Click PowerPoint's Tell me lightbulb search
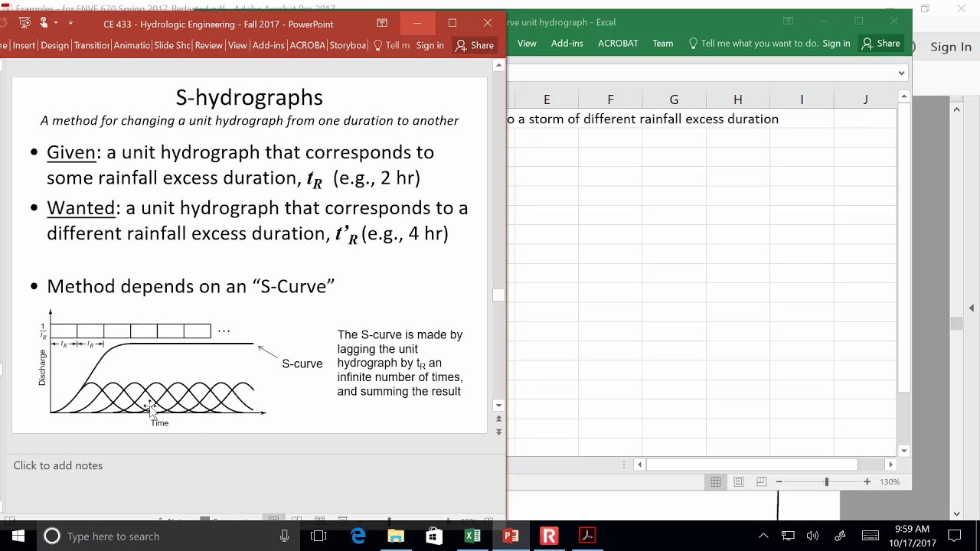 [391, 45]
